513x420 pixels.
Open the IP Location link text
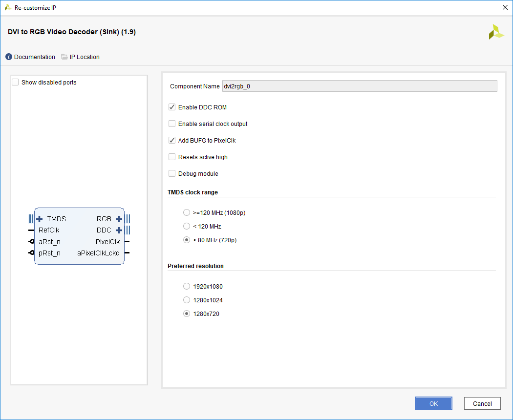85,57
